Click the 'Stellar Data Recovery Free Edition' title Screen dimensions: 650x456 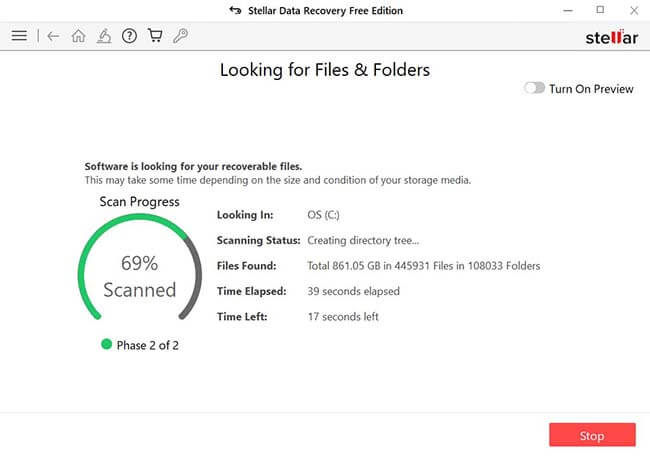[325, 10]
